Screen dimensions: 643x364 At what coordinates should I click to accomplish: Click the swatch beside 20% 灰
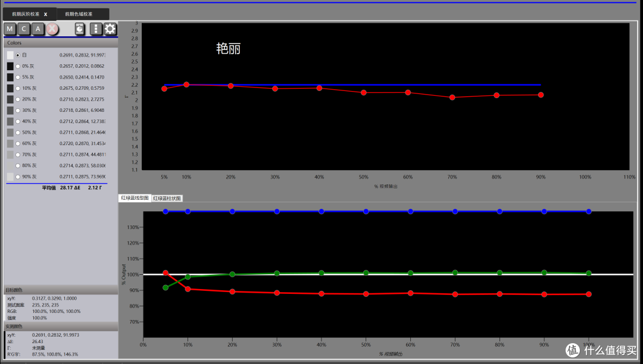click(10, 99)
